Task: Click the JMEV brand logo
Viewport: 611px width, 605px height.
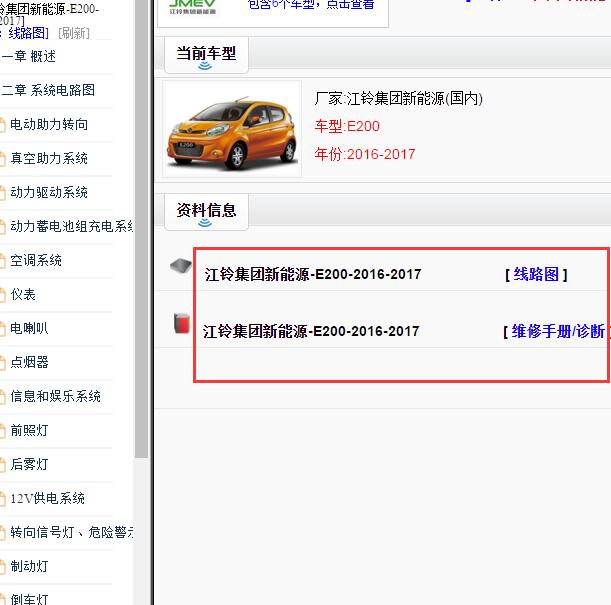Action: (x=192, y=7)
